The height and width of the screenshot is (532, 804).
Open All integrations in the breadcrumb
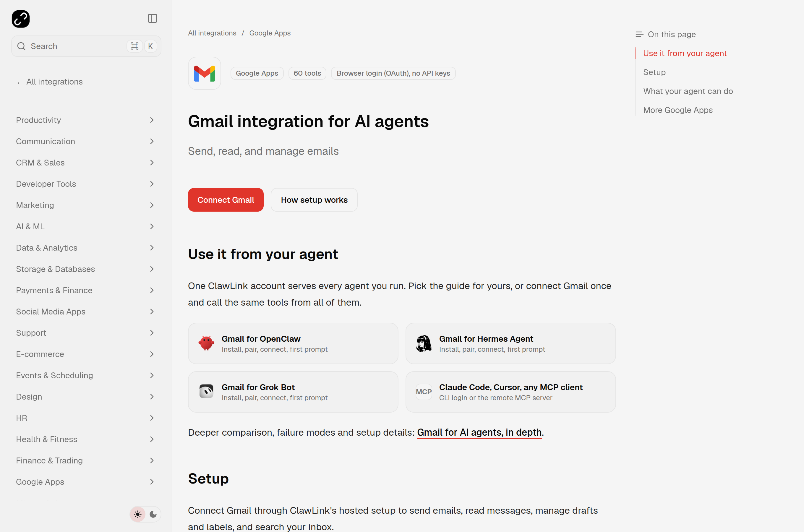(x=212, y=33)
